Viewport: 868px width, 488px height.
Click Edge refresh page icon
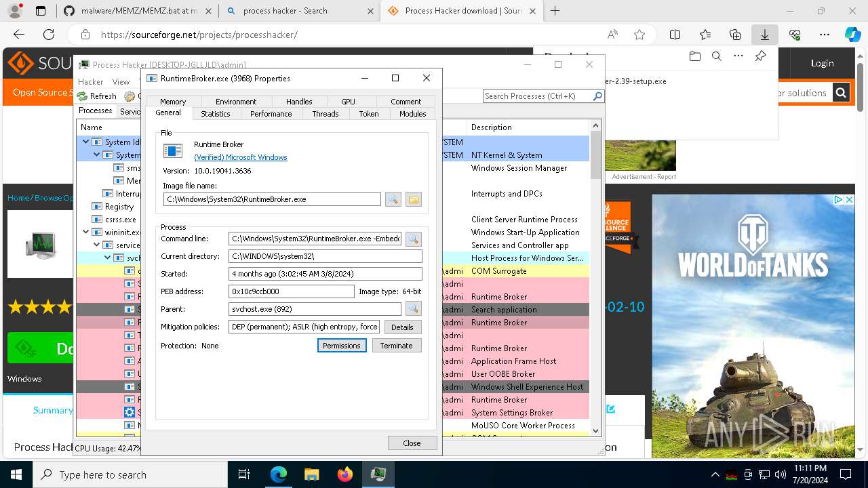pyautogui.click(x=49, y=35)
